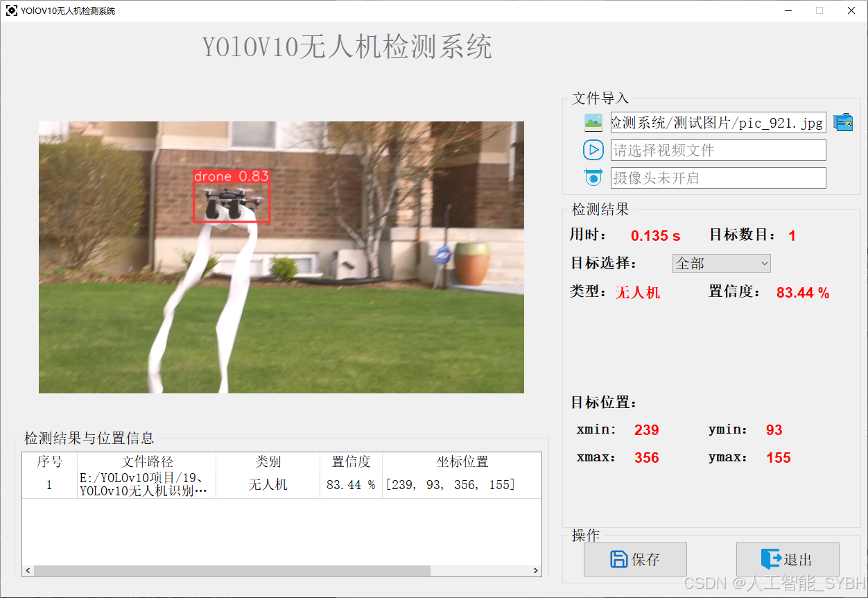This screenshot has height=598, width=868.
Task: Click the red 无人机 type value
Action: pyautogui.click(x=638, y=293)
